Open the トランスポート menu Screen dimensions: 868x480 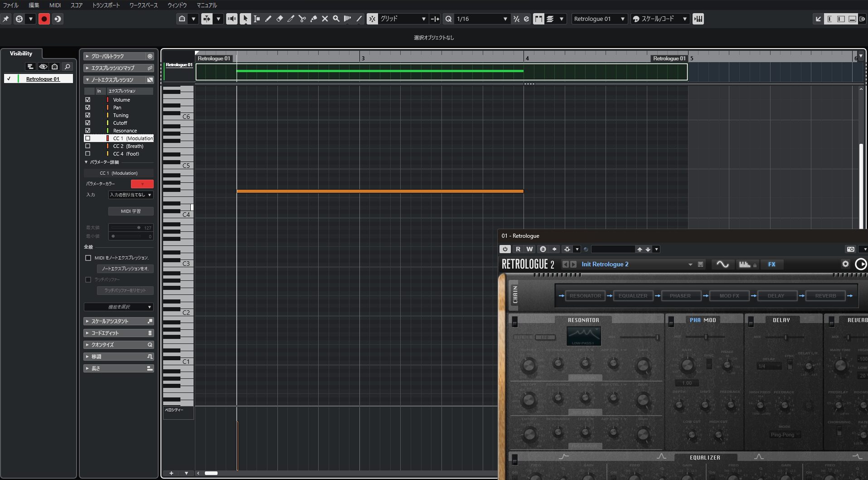pyautogui.click(x=106, y=5)
